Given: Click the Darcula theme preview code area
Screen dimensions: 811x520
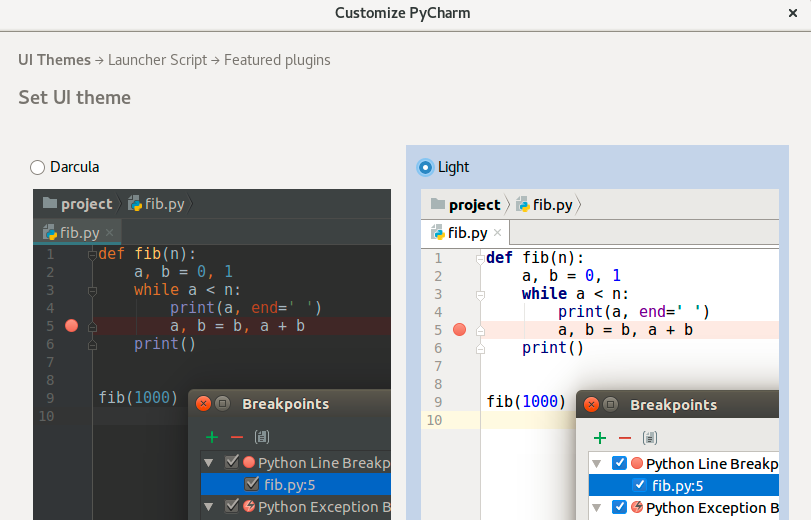Looking at the screenshot, I should click(x=212, y=354).
